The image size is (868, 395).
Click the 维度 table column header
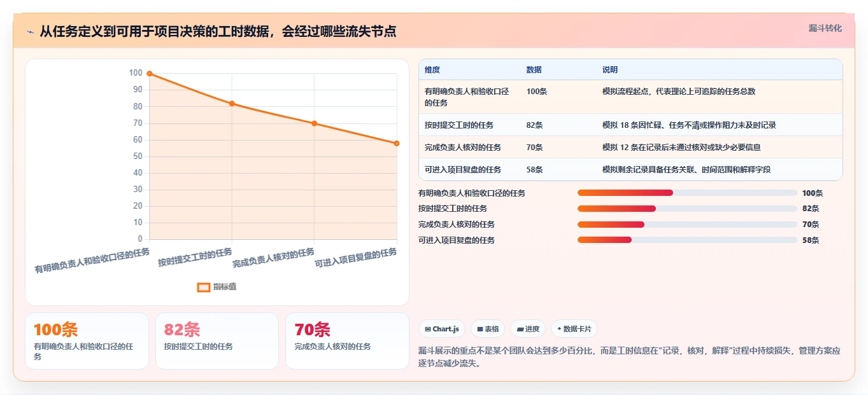point(432,70)
